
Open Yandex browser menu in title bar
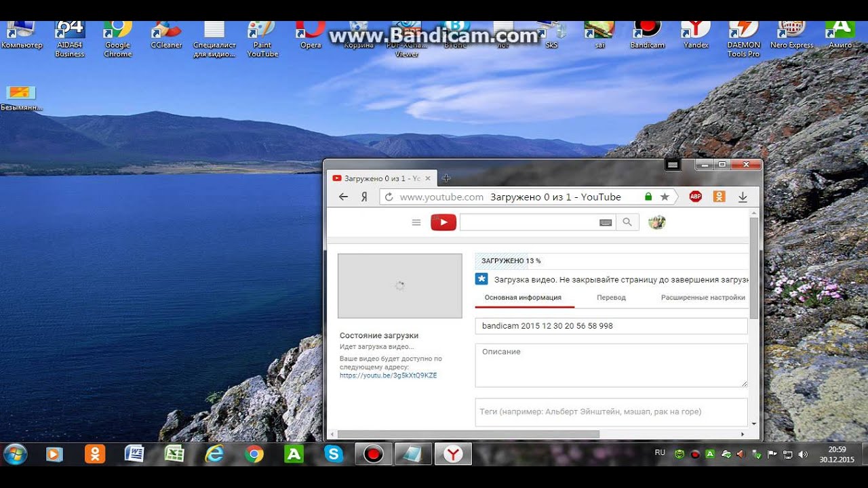(x=672, y=165)
